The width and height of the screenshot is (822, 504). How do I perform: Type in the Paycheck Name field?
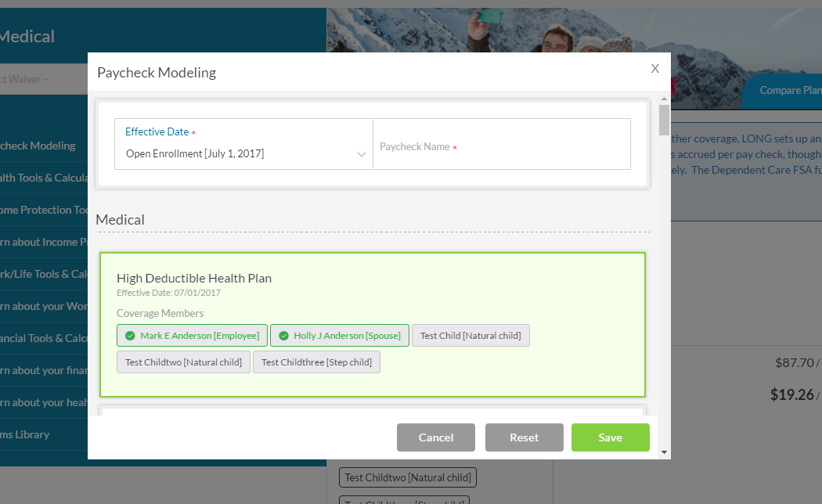pos(501,147)
